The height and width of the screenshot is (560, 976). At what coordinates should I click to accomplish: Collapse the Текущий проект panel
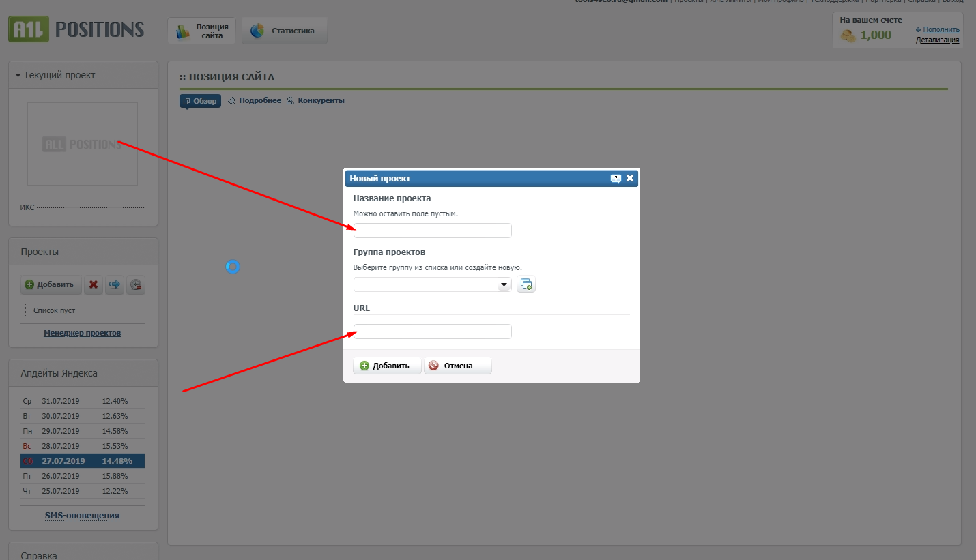point(18,75)
